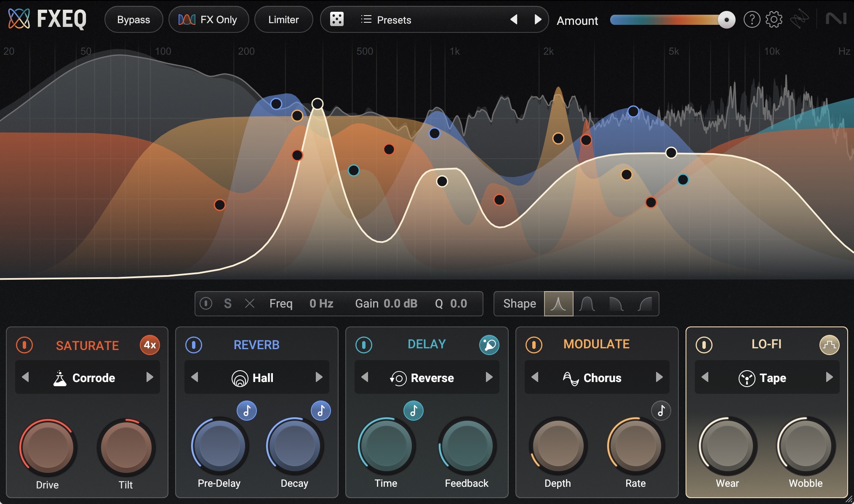Viewport: 854px width, 504px height.
Task: Open help via the question mark icon
Action: coord(752,19)
